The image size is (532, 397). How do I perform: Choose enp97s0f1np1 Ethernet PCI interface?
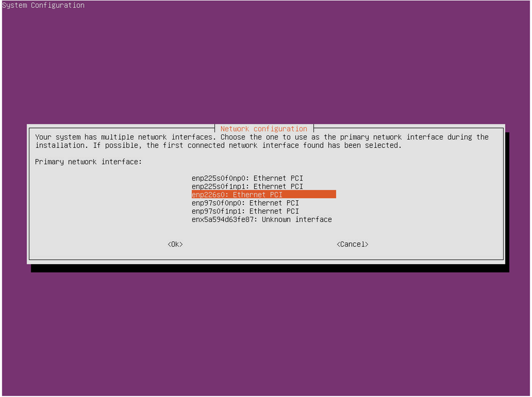coord(245,211)
